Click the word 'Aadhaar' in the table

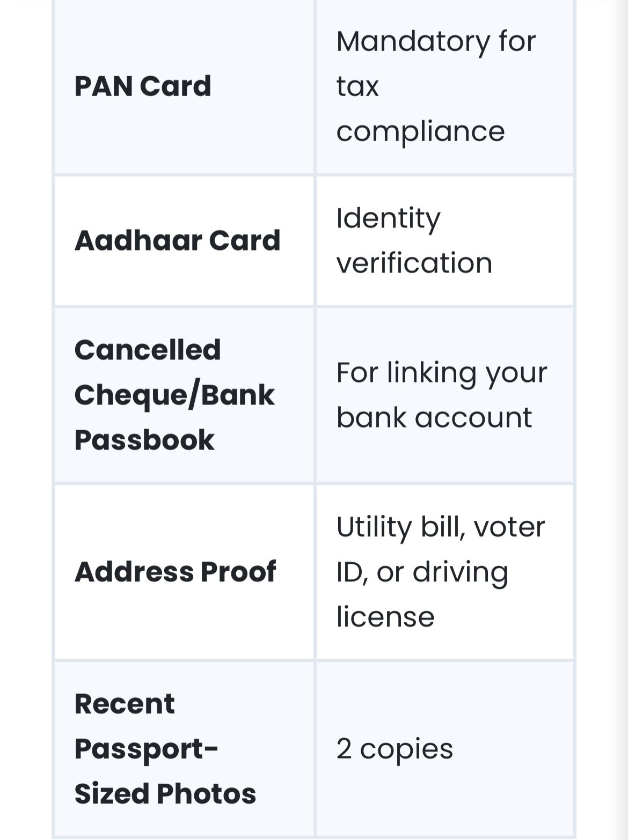pos(137,240)
